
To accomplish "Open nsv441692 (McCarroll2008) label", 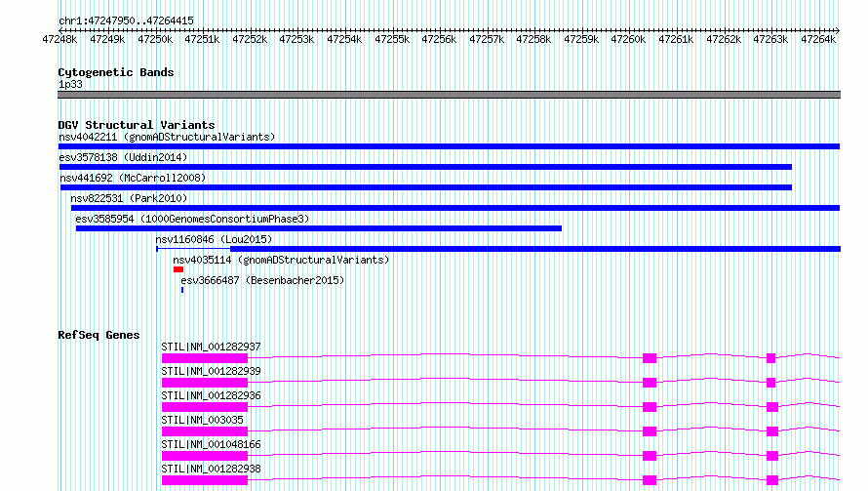I will 133,178.
